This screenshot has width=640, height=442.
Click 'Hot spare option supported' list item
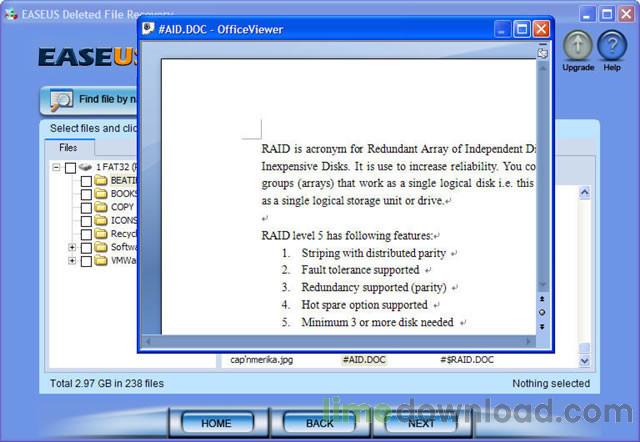(364, 305)
